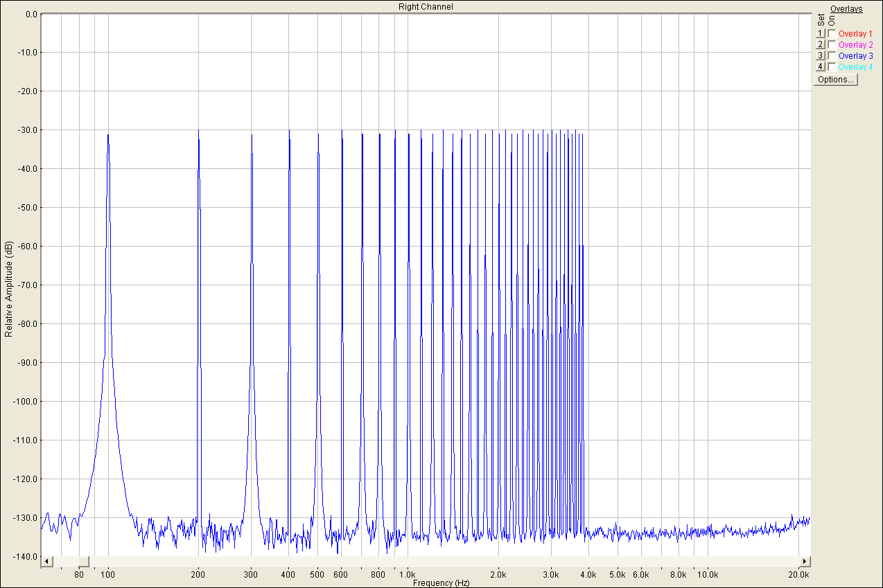This screenshot has width=883, height=588.
Task: Enable the Overlay 2 checkbox
Action: pyautogui.click(x=832, y=44)
